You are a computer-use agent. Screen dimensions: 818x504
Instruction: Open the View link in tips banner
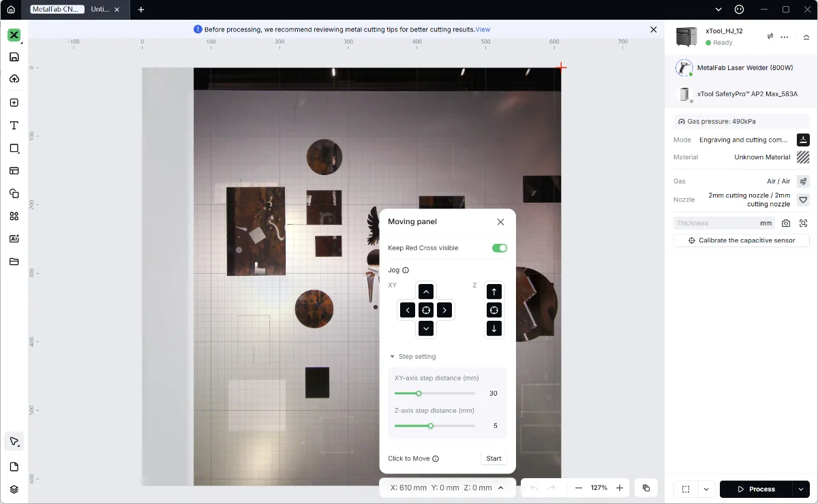click(483, 29)
